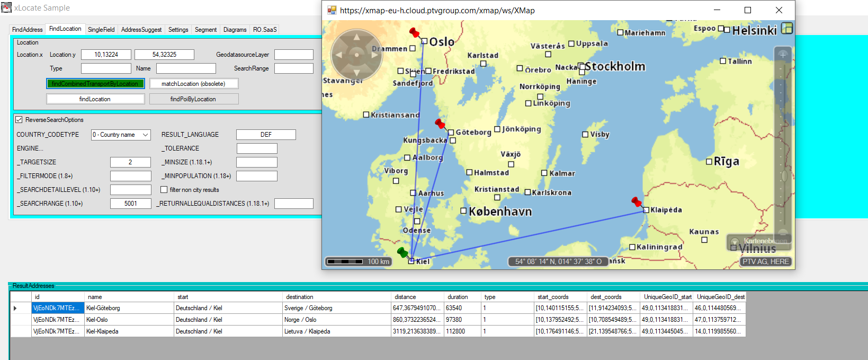
Task: Pan the map right with the navigation arrow
Action: (375, 55)
